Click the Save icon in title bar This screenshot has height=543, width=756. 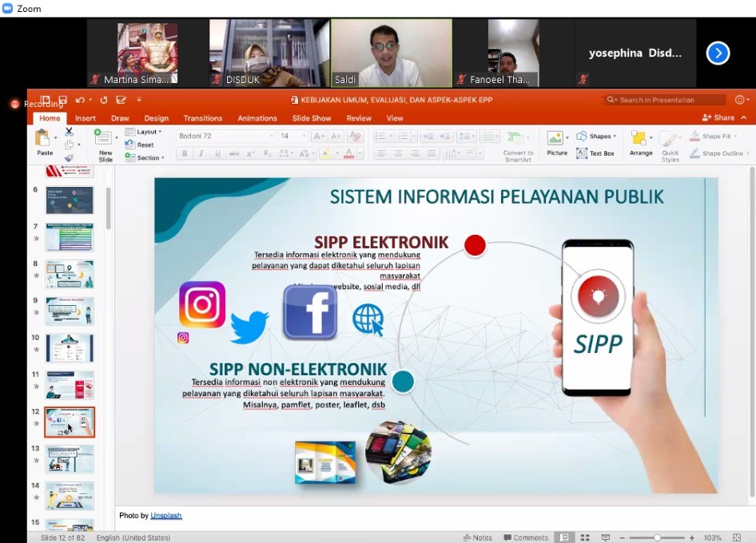62,100
